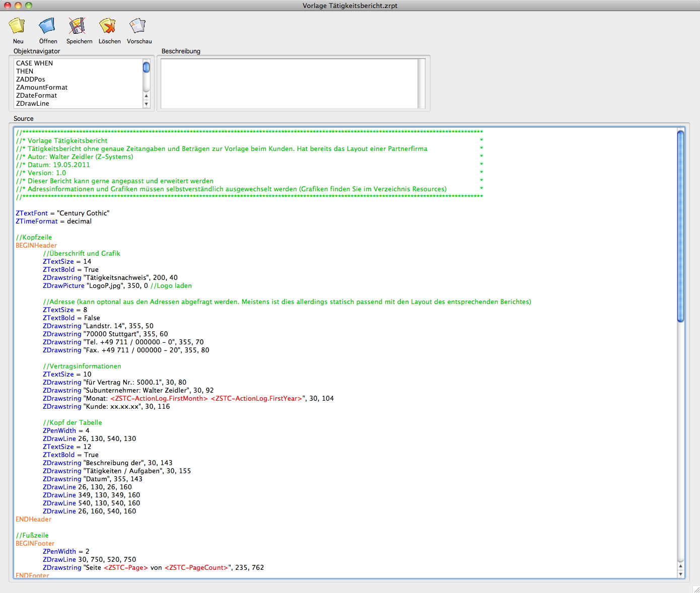Choose ZADDPos in the Objektnavigator list
Image resolution: width=700 pixels, height=593 pixels.
[31, 80]
